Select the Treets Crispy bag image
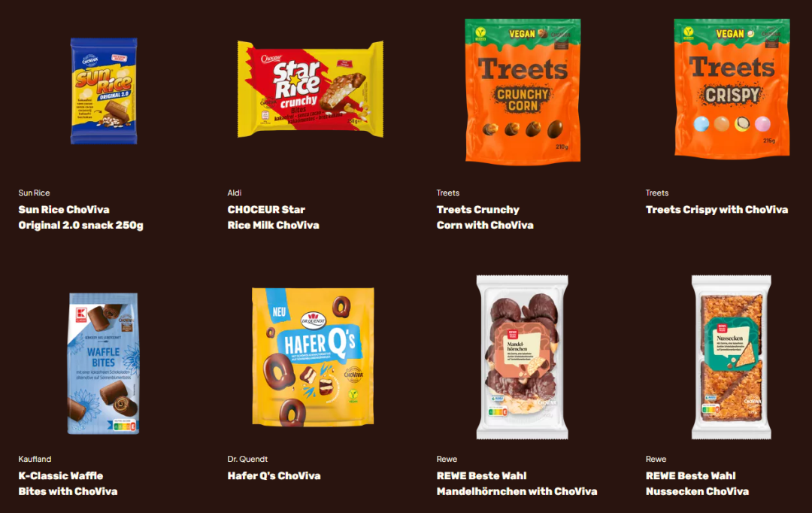Viewport: 812px width, 513px height. click(x=732, y=87)
